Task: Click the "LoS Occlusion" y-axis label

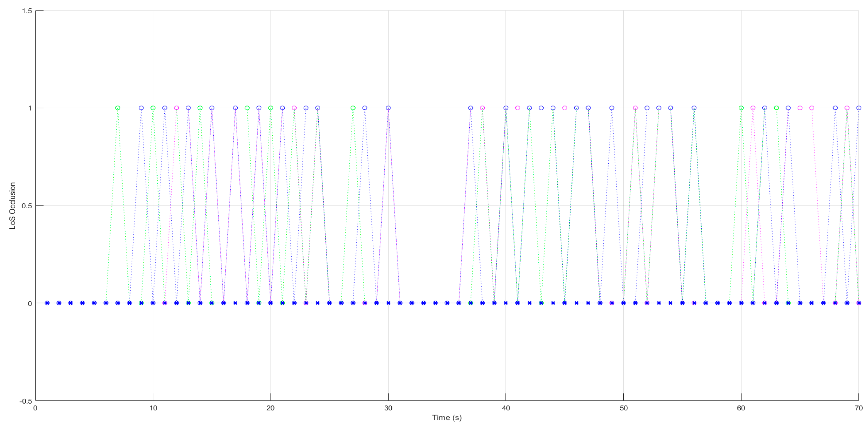Action: point(13,206)
